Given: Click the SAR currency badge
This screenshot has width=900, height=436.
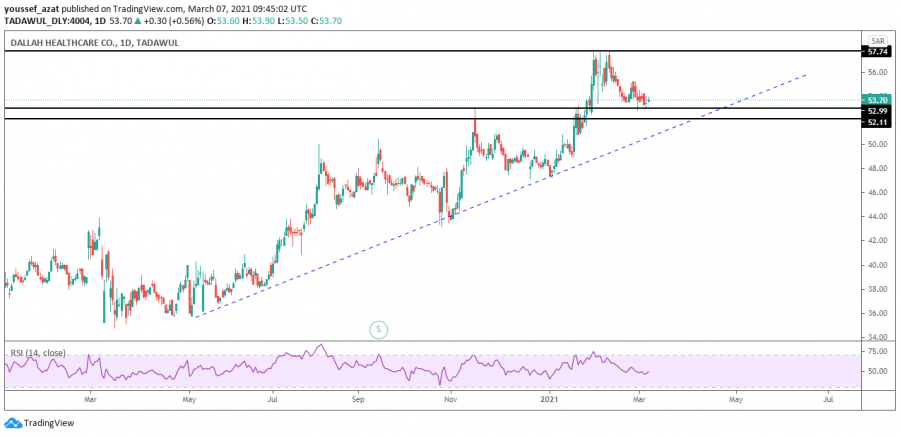Looking at the screenshot, I should 877,41.
